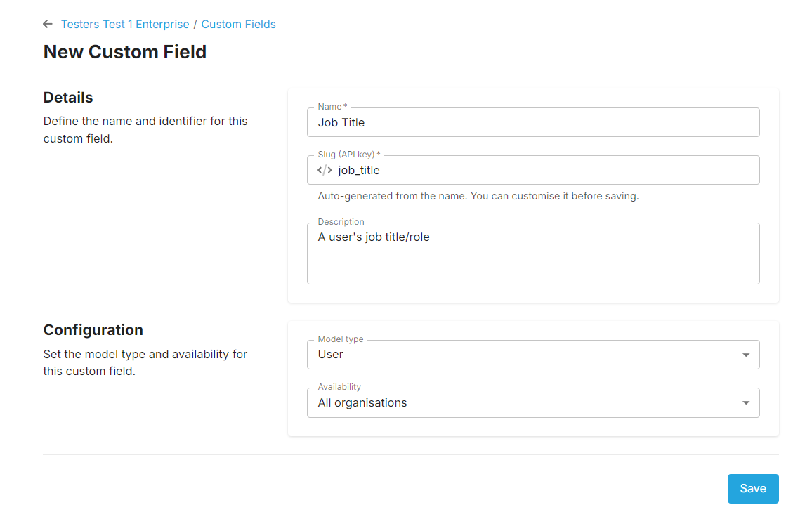Click the 'Availability' field label
Image resolution: width=812 pixels, height=512 pixels.
(x=339, y=387)
